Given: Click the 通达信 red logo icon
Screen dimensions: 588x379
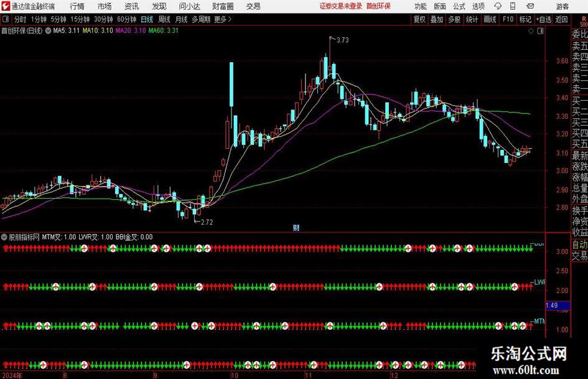Looking at the screenshot, I should [5, 6].
